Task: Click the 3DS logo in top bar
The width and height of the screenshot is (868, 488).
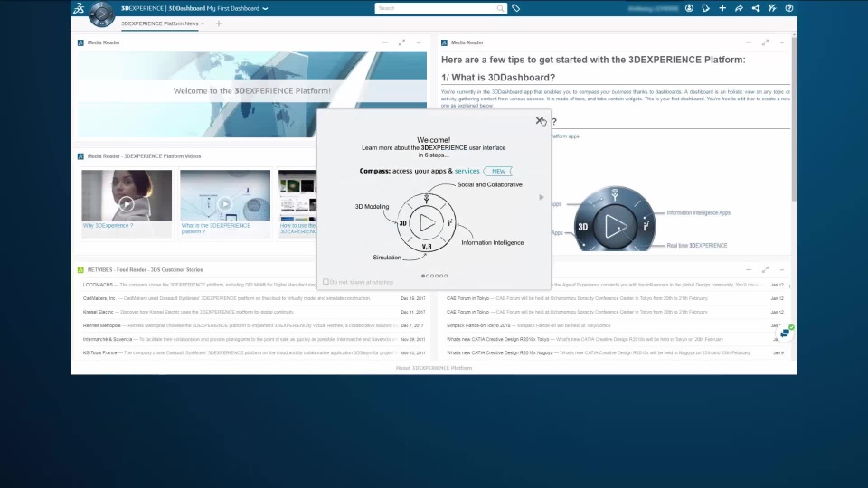Action: [x=80, y=8]
